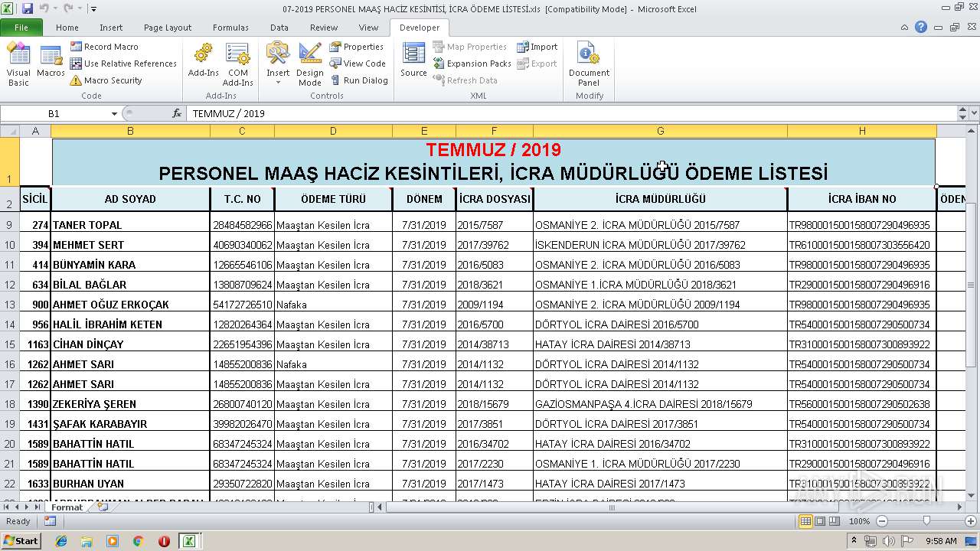Expand Customize Quick Access Toolbar dropdown
Screen dimensions: 980x551
[x=93, y=9]
